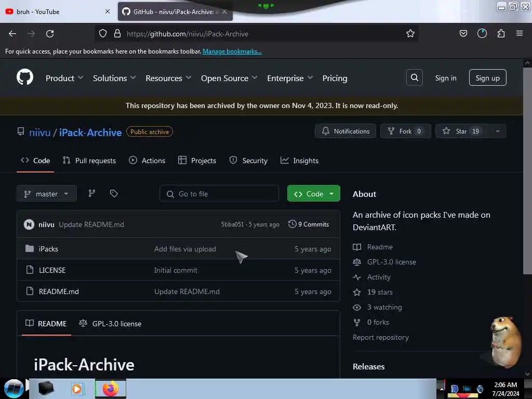
Task: Open the Firefox hamburger menu
Action: click(x=519, y=33)
